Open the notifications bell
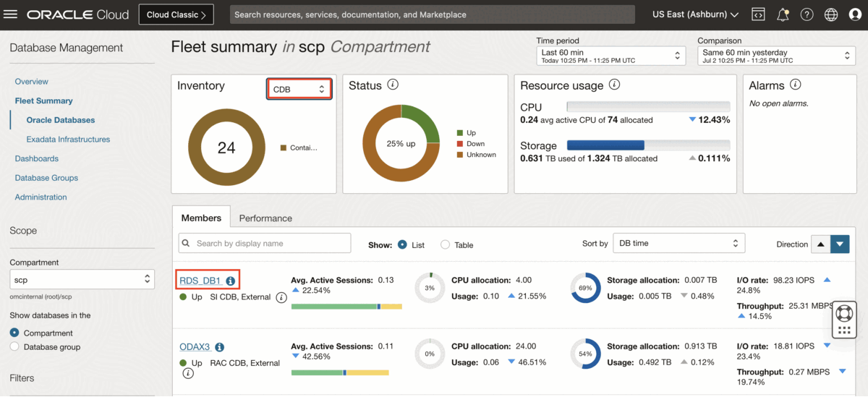 pyautogui.click(x=783, y=14)
